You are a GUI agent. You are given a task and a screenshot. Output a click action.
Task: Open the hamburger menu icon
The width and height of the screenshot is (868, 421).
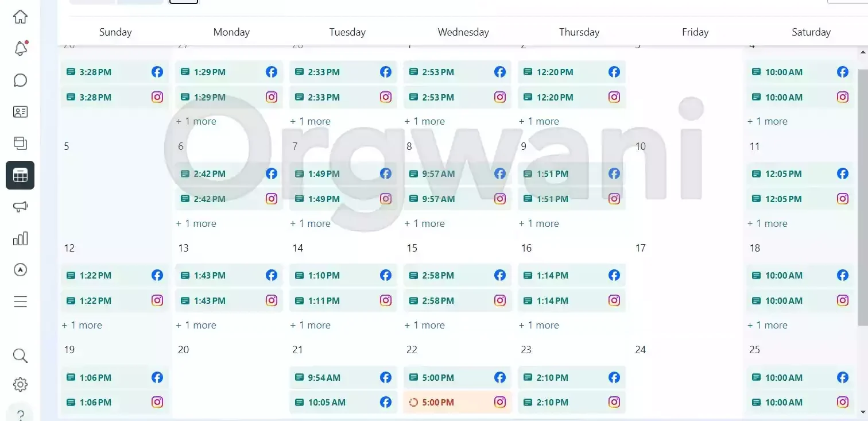coord(20,302)
